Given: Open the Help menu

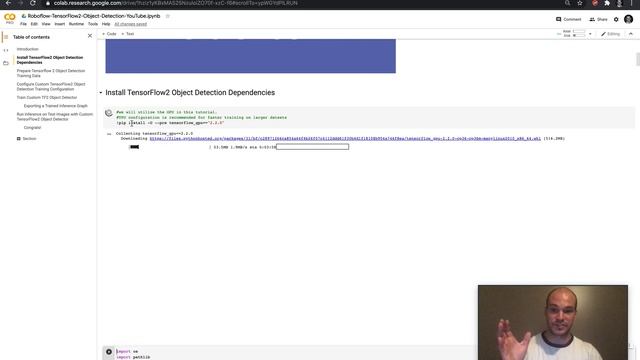Looking at the screenshot, I should pos(106,24).
